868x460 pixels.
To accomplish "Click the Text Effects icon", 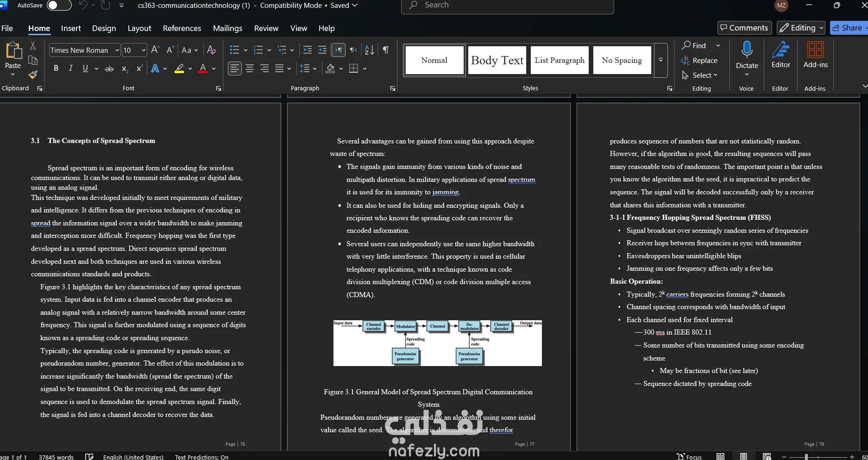I will tap(155, 68).
